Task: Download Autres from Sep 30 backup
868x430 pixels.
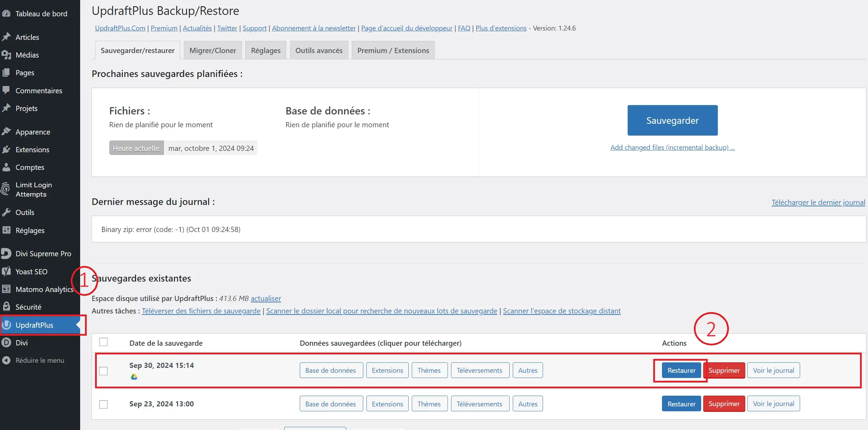Action: (x=528, y=370)
